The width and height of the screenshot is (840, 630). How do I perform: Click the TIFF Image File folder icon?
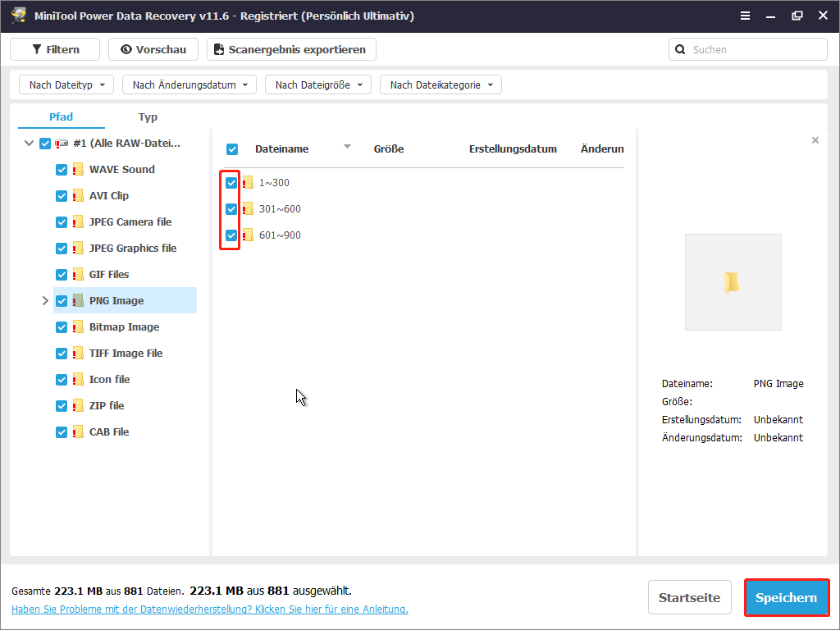pos(78,353)
